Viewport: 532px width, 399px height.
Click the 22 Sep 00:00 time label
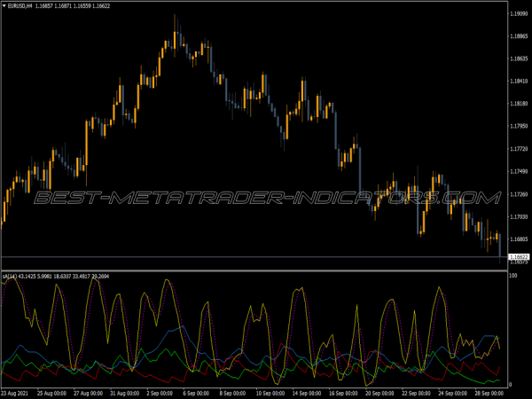click(417, 394)
